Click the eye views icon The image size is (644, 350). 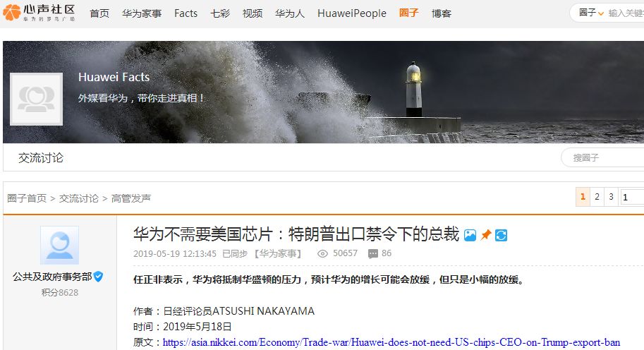[322, 254]
